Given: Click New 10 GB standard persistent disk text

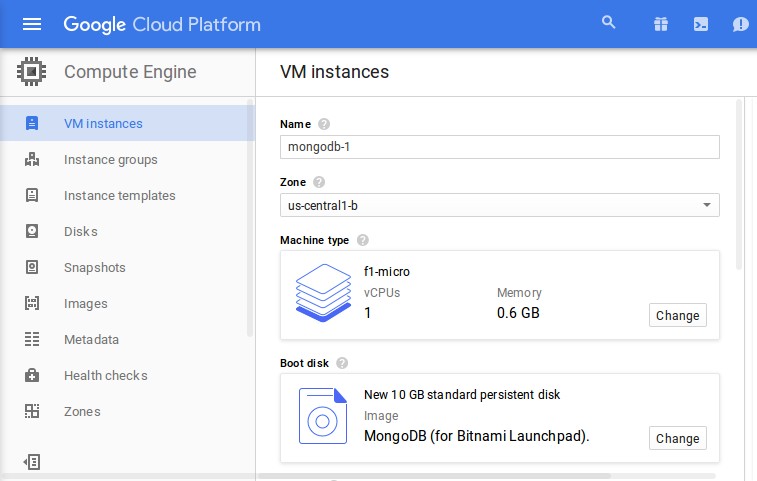Looking at the screenshot, I should coord(462,395).
